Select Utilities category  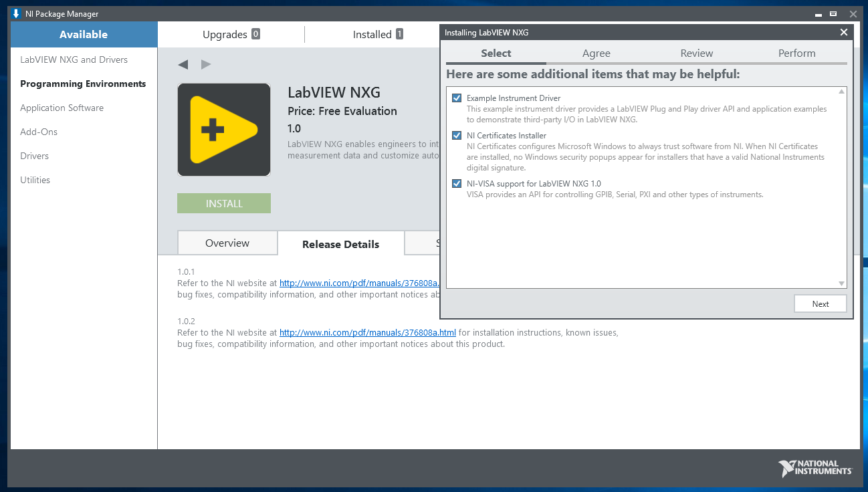[x=35, y=180]
